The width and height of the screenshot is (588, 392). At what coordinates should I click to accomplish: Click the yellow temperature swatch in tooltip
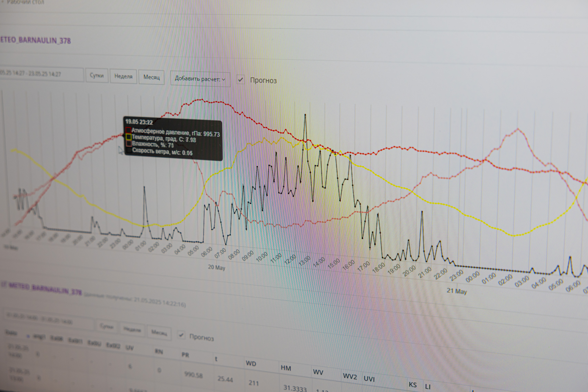(129, 137)
